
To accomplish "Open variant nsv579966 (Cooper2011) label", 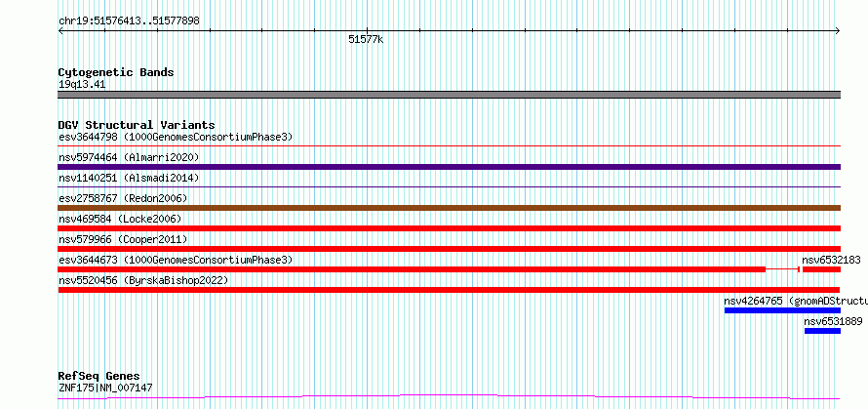I will point(123,239).
